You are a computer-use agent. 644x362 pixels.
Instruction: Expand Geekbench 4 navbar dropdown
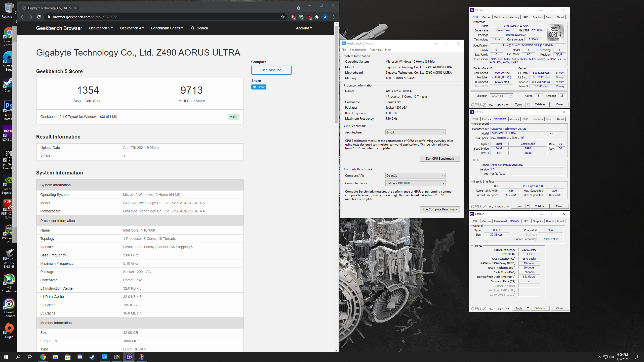[x=132, y=28]
